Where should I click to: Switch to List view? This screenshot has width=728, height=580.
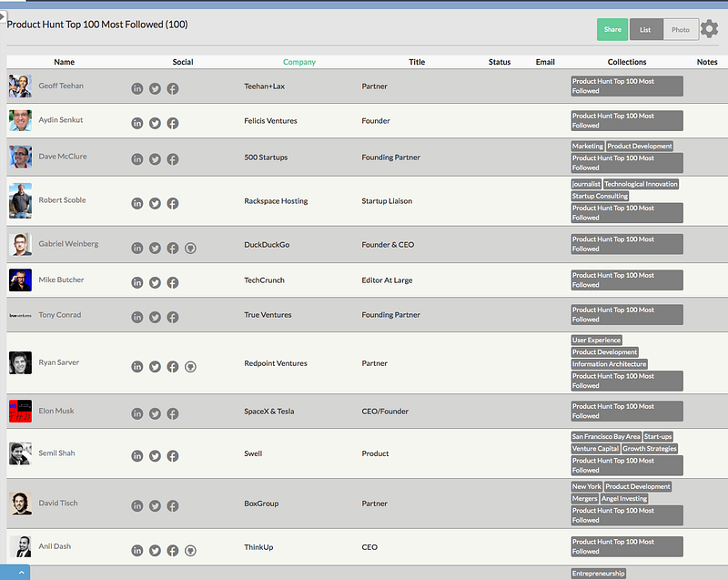(646, 30)
